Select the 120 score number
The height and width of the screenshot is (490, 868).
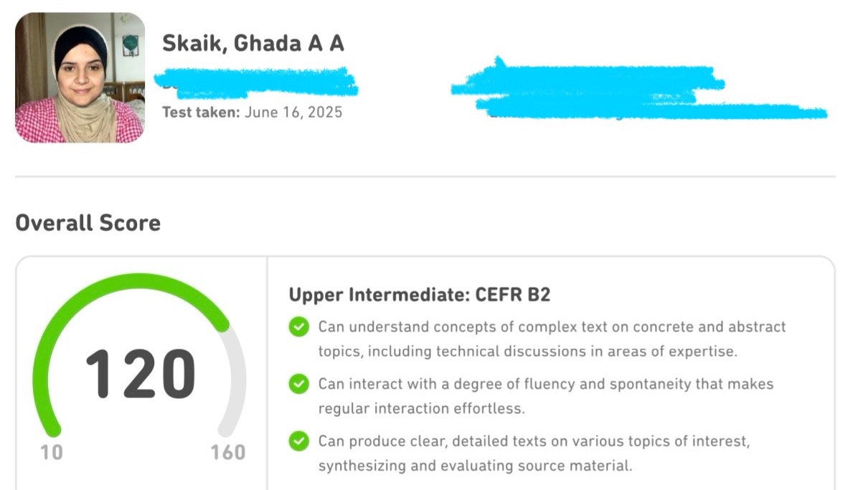click(x=141, y=374)
